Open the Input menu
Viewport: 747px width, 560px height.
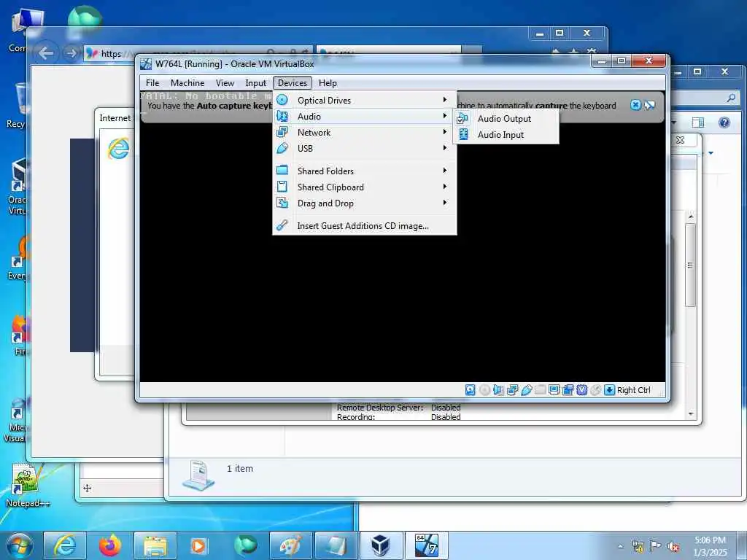click(256, 83)
